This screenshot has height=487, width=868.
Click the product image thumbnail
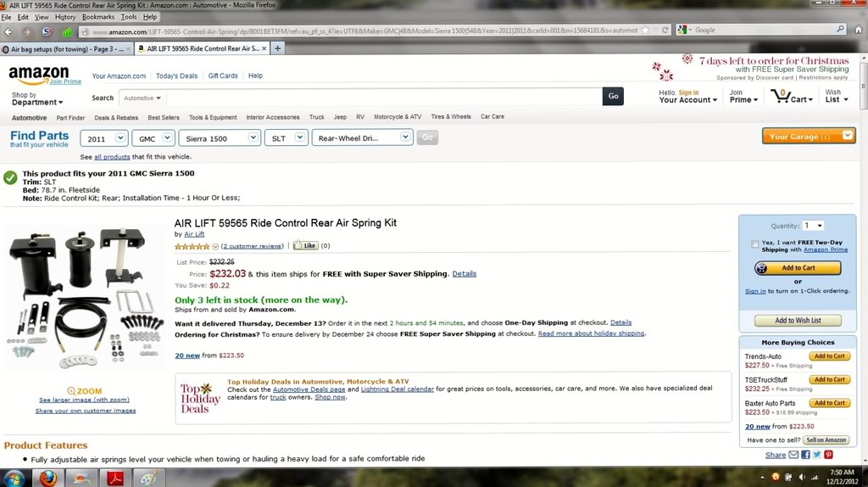(x=85, y=297)
